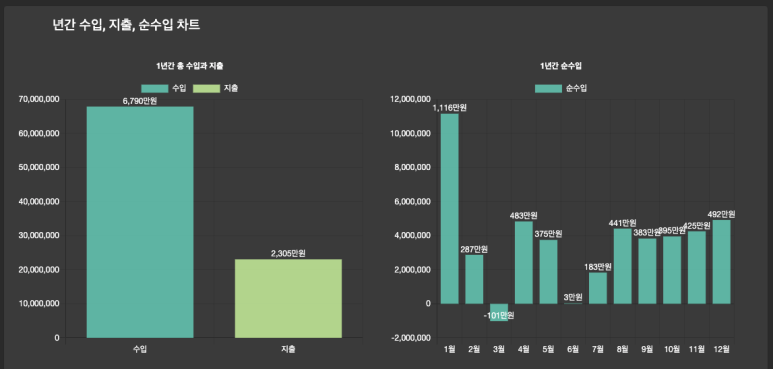
Task: Click the chart title 1년간 총 수입과 지출
Action: click(190, 66)
